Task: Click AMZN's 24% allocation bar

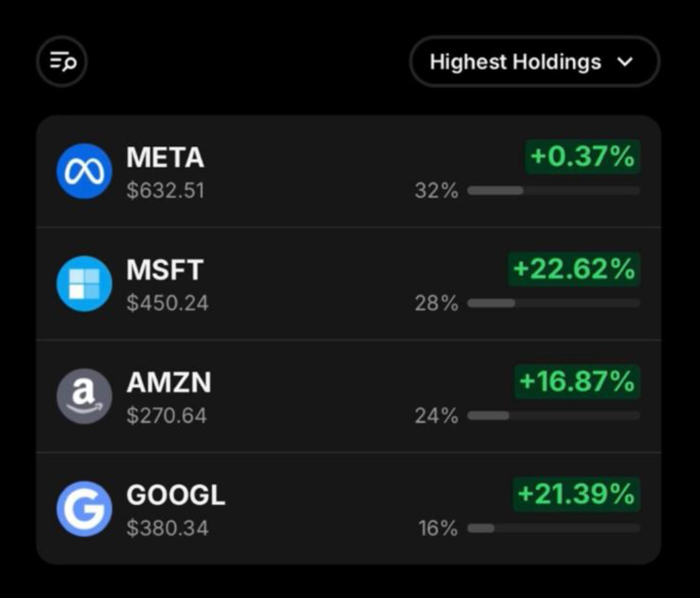Action: coord(554,416)
